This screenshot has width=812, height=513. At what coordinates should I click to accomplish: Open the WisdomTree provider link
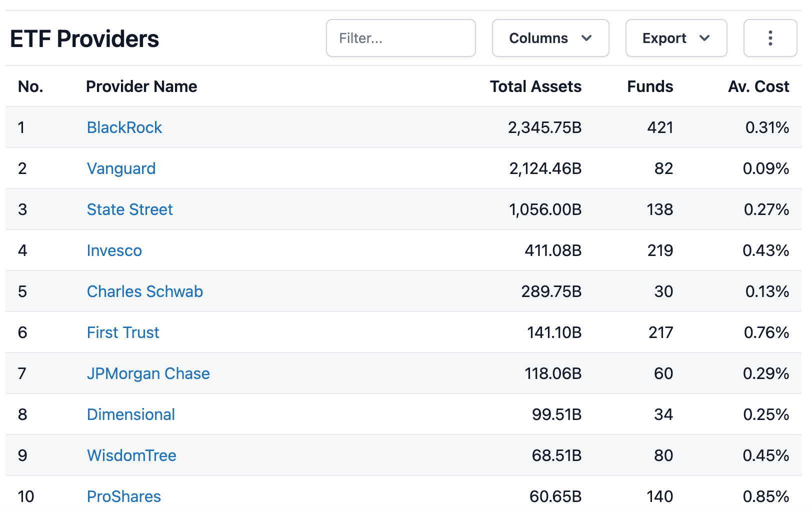(x=131, y=455)
